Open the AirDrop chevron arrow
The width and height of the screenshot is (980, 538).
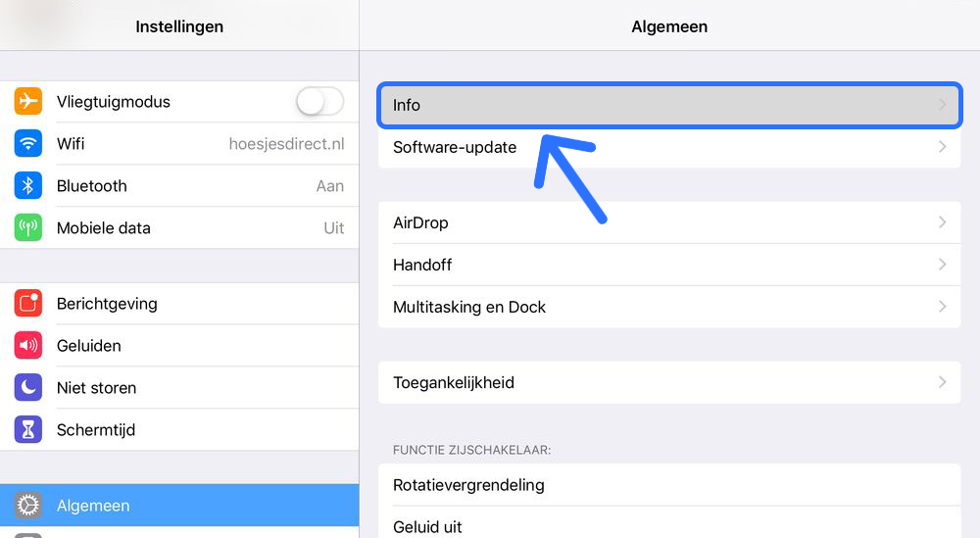click(x=942, y=222)
